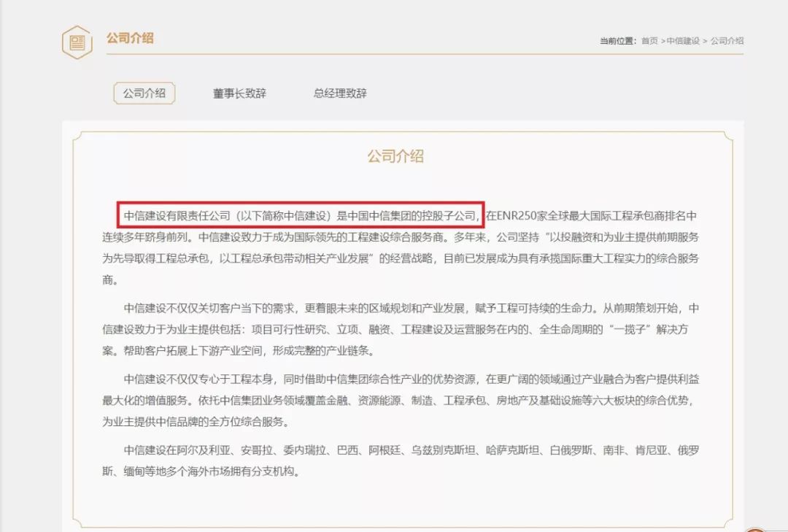Click the centered 公司介绍 article heading
Image resolution: width=788 pixels, height=532 pixels.
[x=395, y=156]
